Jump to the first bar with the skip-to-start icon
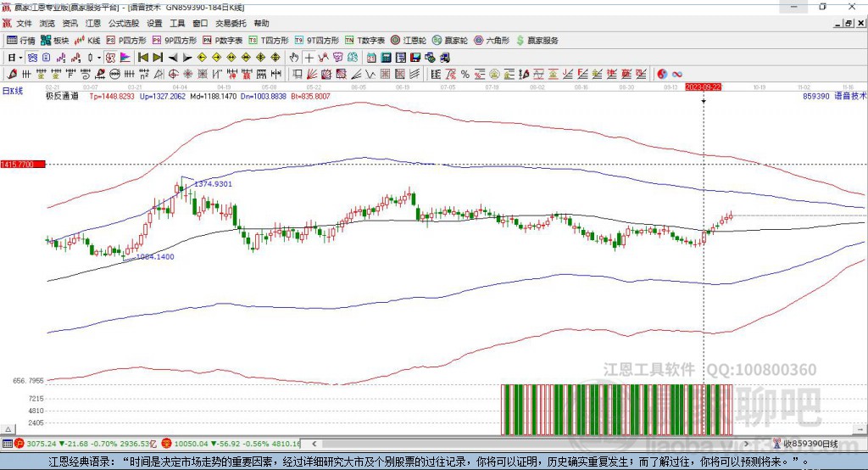This screenshot has width=868, height=470. pyautogui.click(x=143, y=58)
